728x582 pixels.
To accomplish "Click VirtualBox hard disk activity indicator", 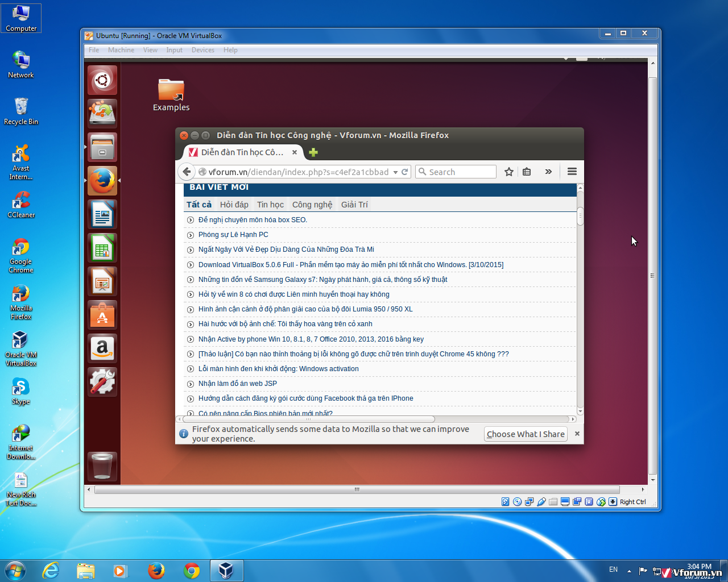I will pyautogui.click(x=505, y=502).
